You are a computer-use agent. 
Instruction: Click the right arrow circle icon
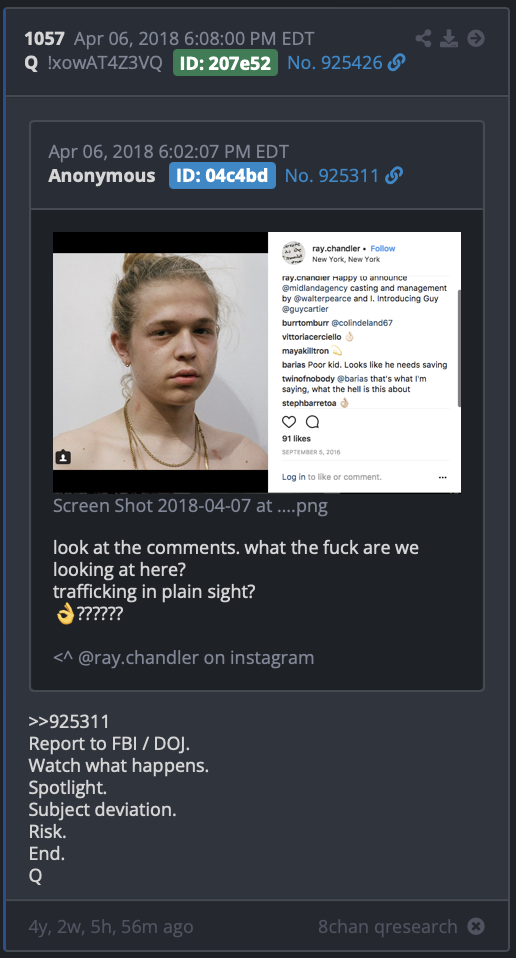[476, 38]
